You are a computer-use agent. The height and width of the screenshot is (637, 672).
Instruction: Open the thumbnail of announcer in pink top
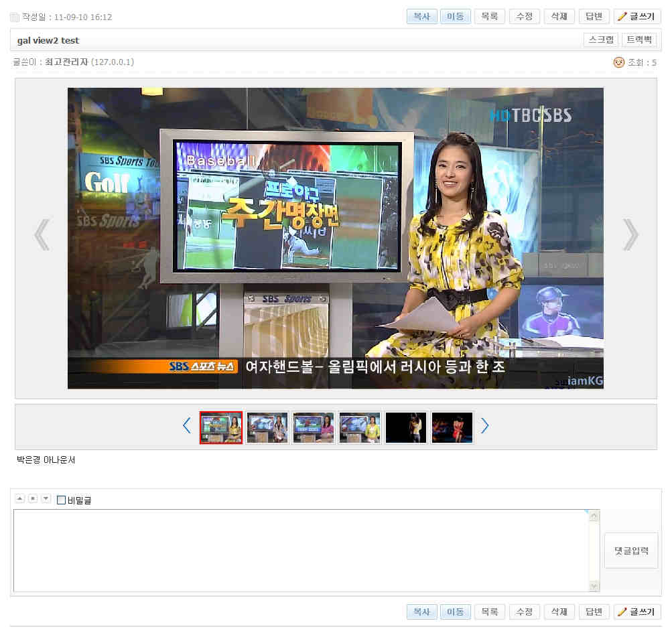click(x=312, y=427)
